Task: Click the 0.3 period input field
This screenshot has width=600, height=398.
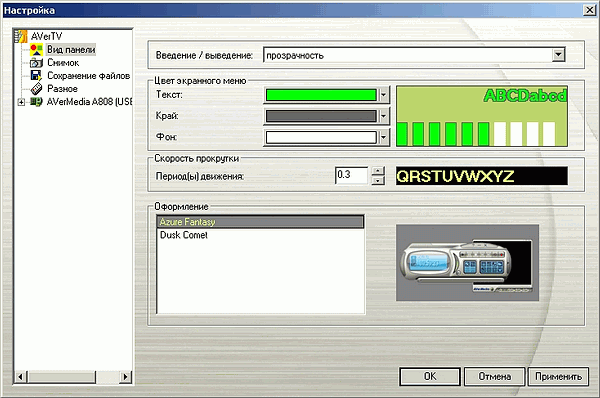Action: [x=351, y=175]
